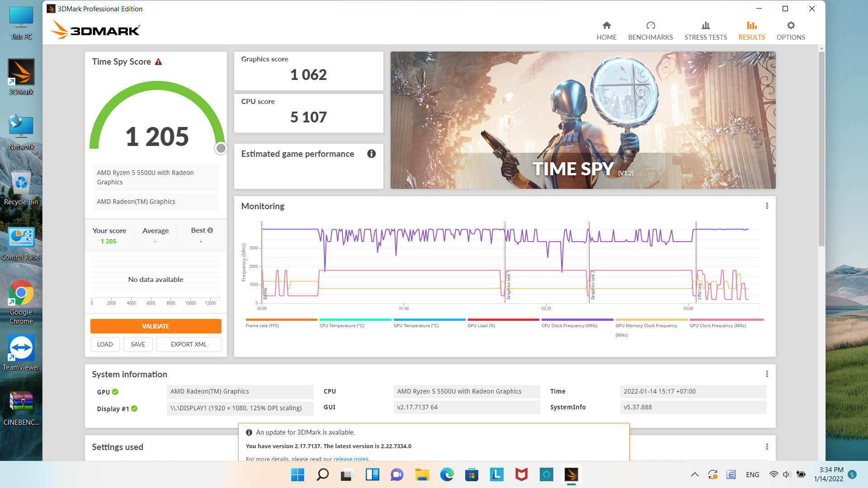Click the Display #1 green check icon

click(134, 409)
